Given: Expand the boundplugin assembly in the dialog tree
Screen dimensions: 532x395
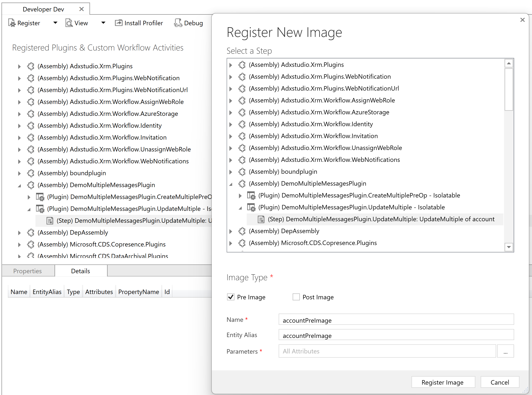Looking at the screenshot, I should coord(231,172).
